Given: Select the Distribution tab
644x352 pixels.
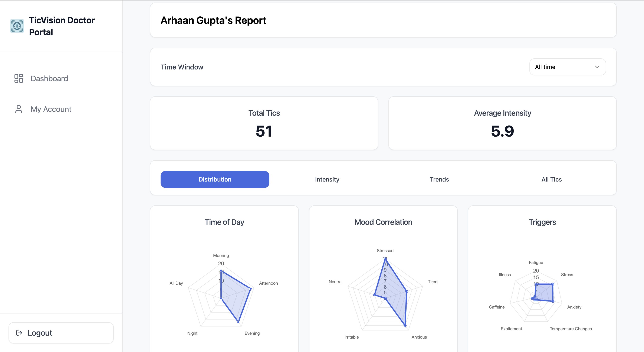Looking at the screenshot, I should pos(215,179).
